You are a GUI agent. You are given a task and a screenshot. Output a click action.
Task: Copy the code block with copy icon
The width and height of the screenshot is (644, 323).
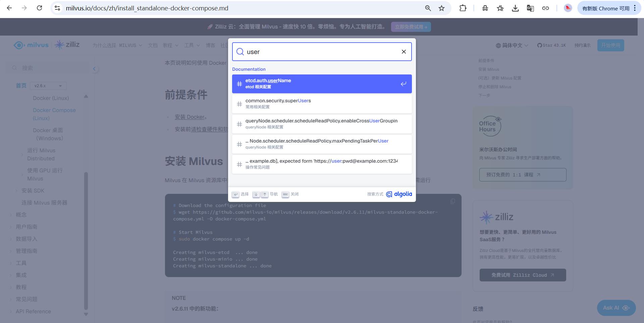tap(453, 201)
